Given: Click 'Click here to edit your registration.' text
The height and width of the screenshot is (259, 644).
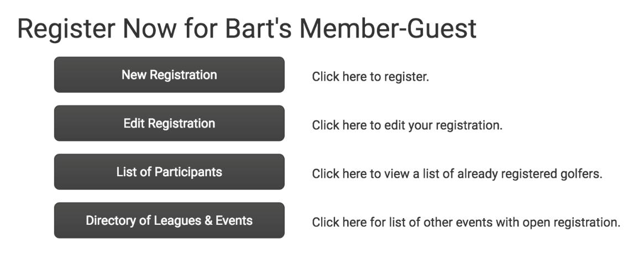Looking at the screenshot, I should 407,125.
